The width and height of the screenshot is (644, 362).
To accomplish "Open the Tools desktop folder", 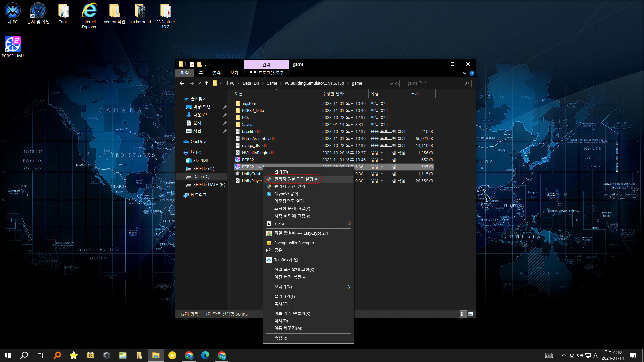I will tap(64, 13).
